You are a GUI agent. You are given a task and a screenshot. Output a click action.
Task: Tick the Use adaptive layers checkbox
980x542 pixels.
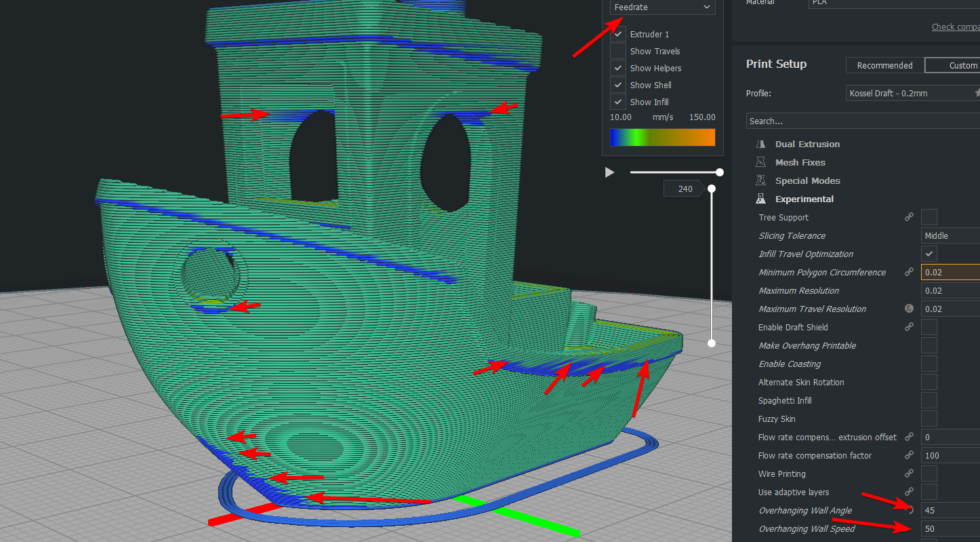tap(929, 492)
